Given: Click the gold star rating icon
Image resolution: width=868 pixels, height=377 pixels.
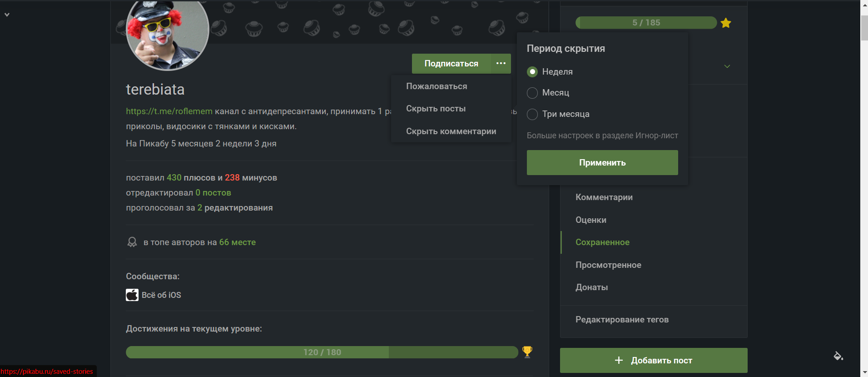Looking at the screenshot, I should tap(726, 23).
